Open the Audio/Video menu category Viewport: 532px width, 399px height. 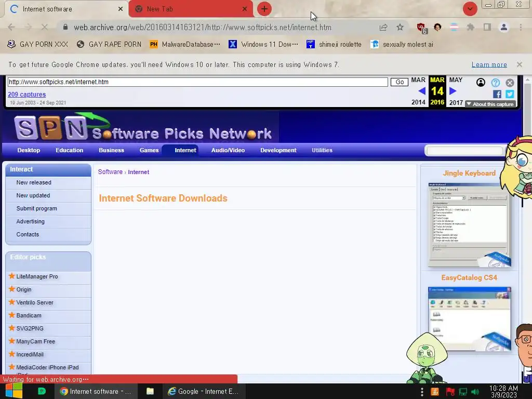click(228, 150)
